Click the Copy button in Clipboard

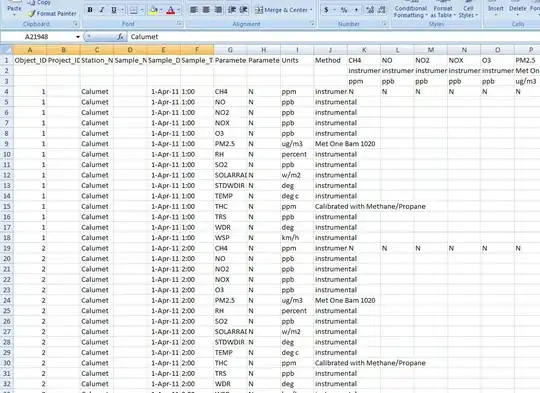tap(39, 2)
